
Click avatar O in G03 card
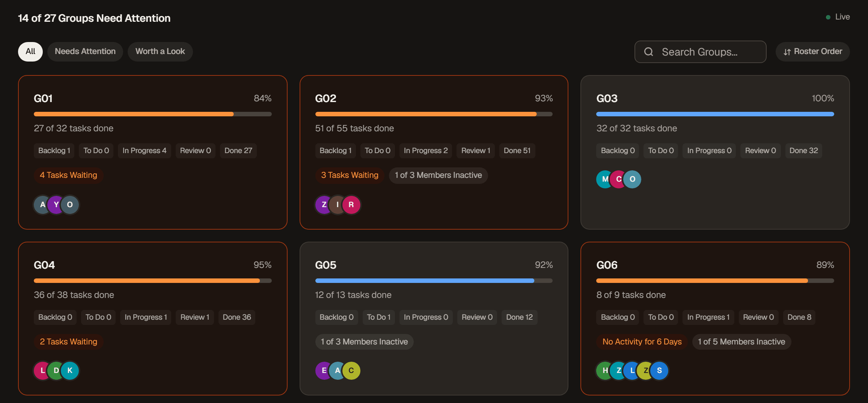pos(632,179)
